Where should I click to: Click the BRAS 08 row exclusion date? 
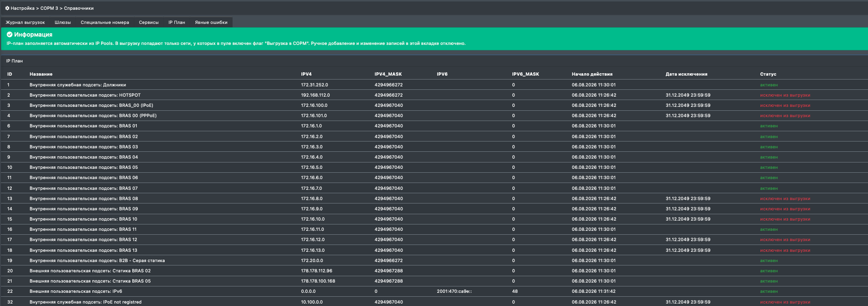[x=688, y=199]
